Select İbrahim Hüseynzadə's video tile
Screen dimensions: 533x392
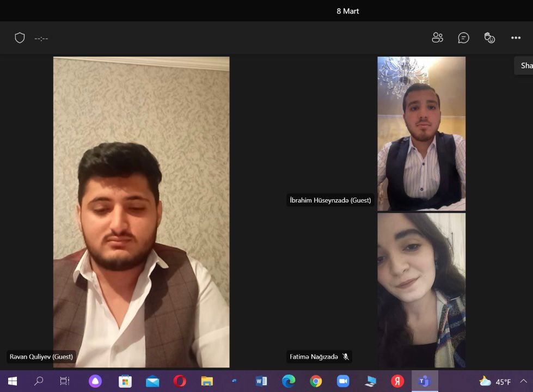point(421,133)
